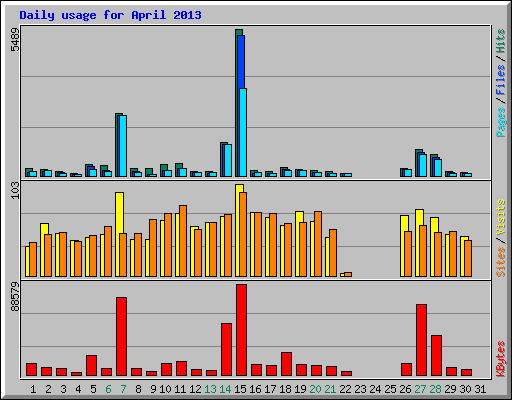This screenshot has width=512, height=400.
Task: Click the day 15 red KBytes bar
Action: (x=241, y=330)
